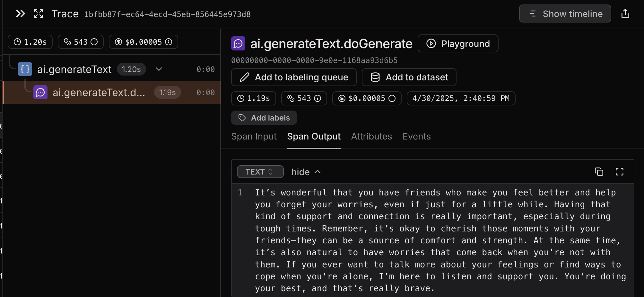
Task: Open the Attributes tab
Action: [371, 136]
